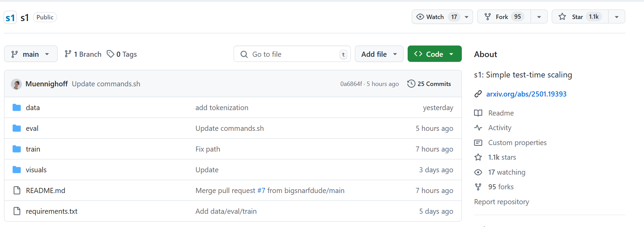Open the Add file menu

coord(379,54)
